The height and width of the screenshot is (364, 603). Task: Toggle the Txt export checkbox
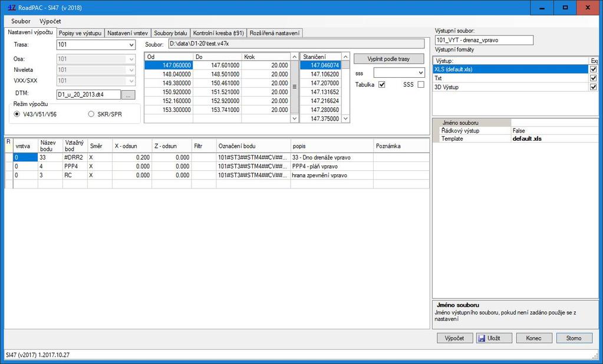tap(594, 78)
